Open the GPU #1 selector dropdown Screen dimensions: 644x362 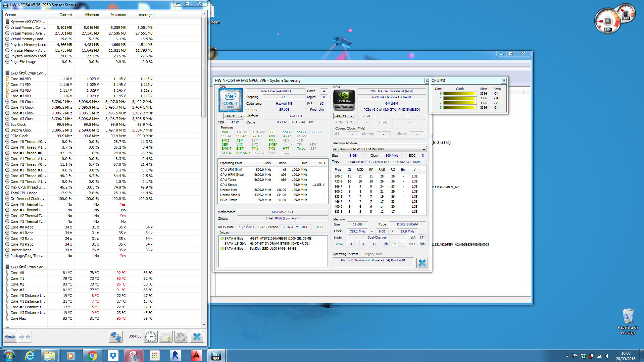(x=344, y=116)
